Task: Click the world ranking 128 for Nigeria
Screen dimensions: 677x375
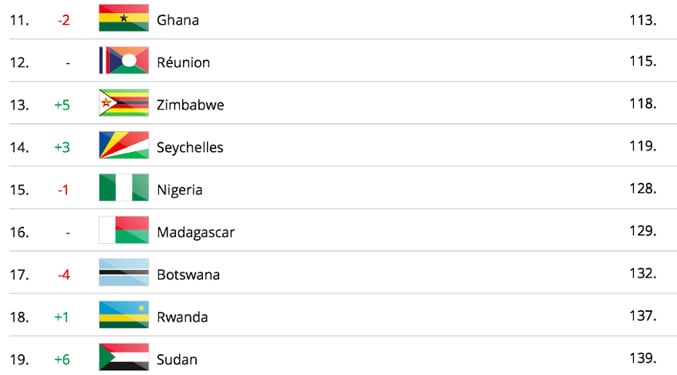Action: pos(643,189)
